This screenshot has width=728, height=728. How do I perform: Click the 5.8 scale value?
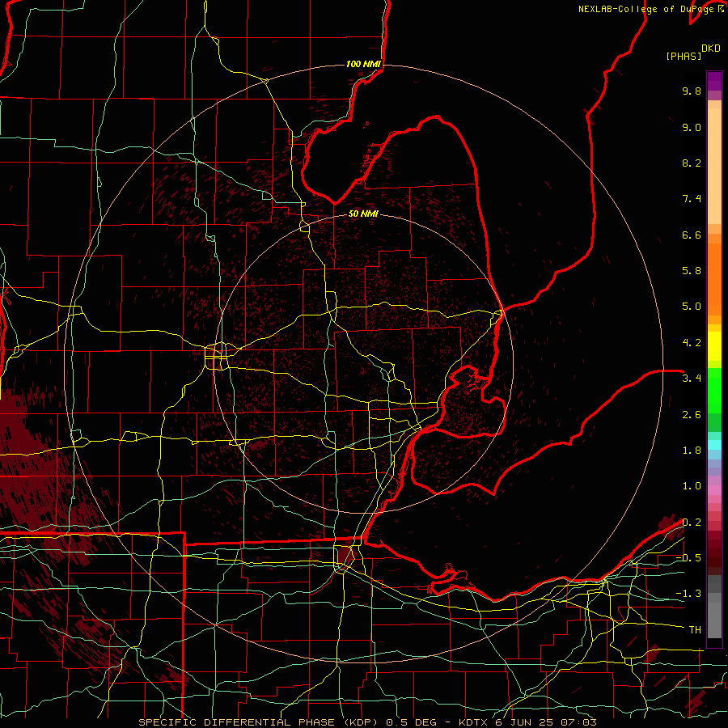point(692,271)
